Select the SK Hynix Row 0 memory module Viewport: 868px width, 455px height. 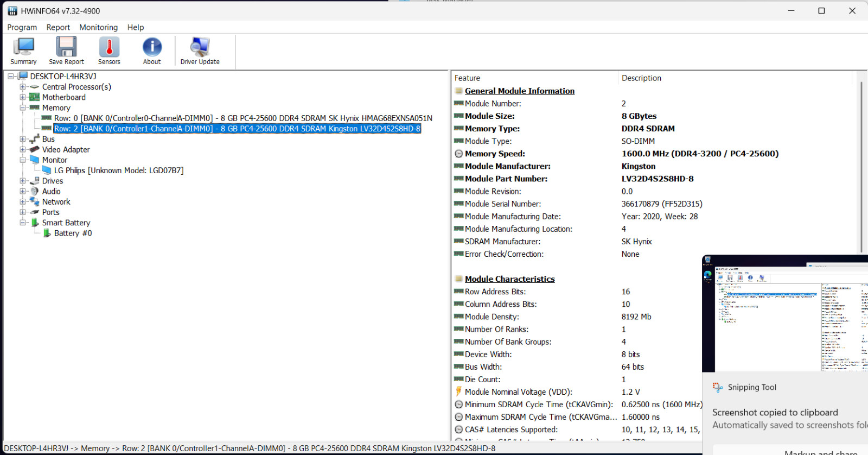coord(243,118)
